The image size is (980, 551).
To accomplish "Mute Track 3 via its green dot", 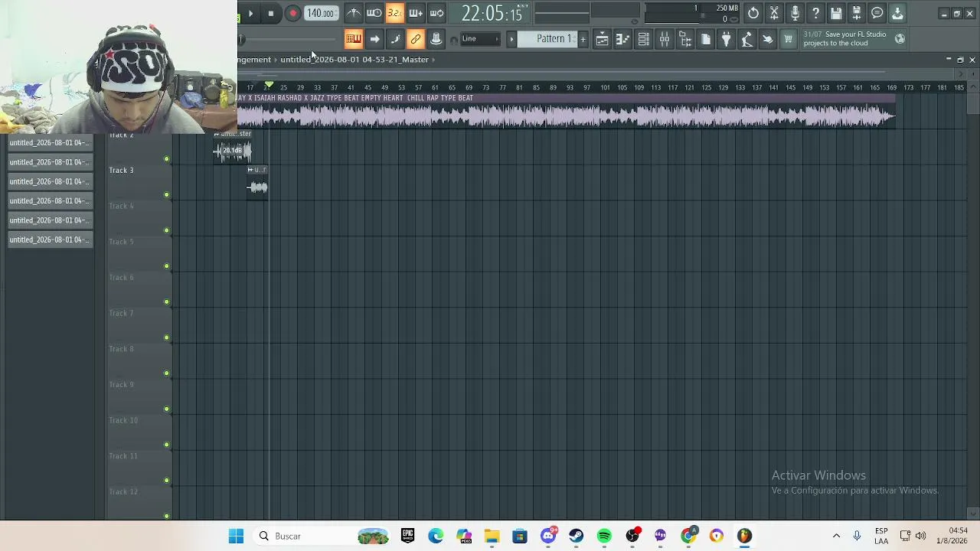I will tap(167, 194).
